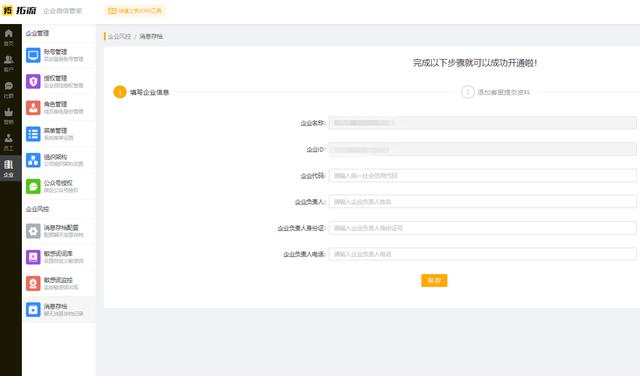Click the 企业微信管家 header subtitle
Viewport: 640px width, 376px height.
pyautogui.click(x=63, y=11)
